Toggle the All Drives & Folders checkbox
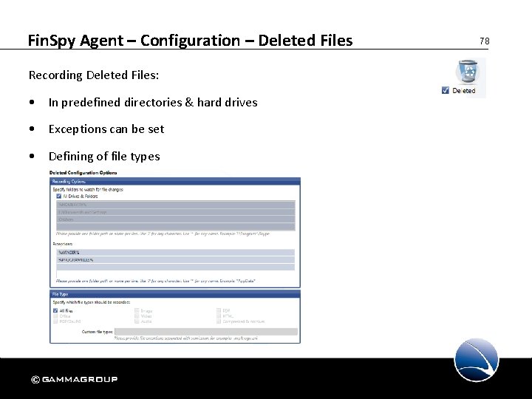Screen dimensions: 532x399 tap(58, 196)
